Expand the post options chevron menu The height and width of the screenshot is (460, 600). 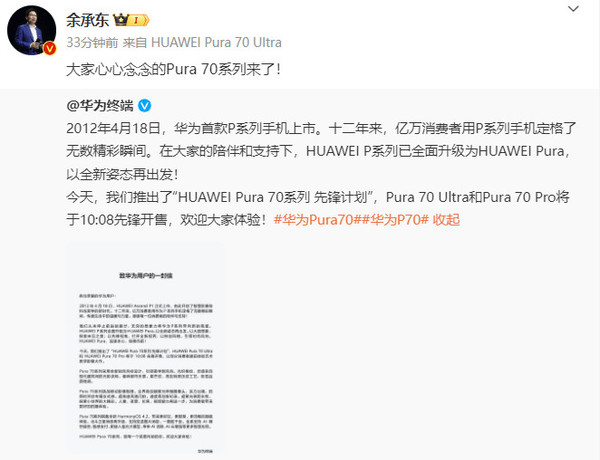tap(573, 8)
